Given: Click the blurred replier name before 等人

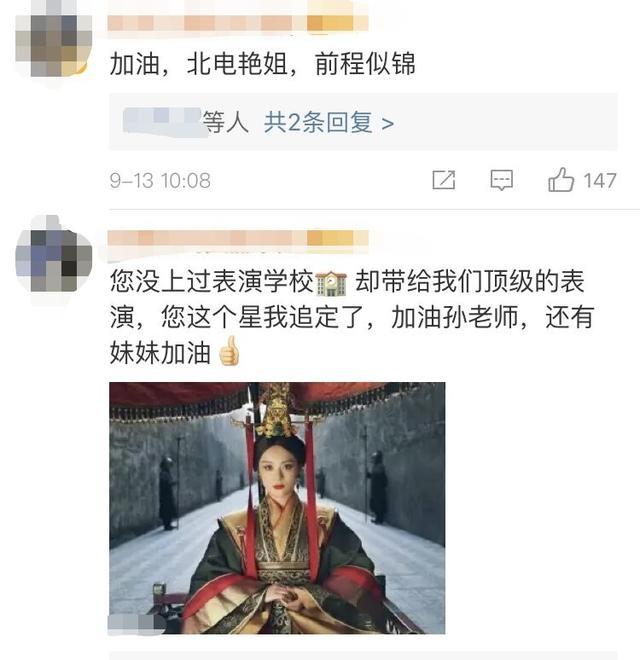Looking at the screenshot, I should 162,121.
